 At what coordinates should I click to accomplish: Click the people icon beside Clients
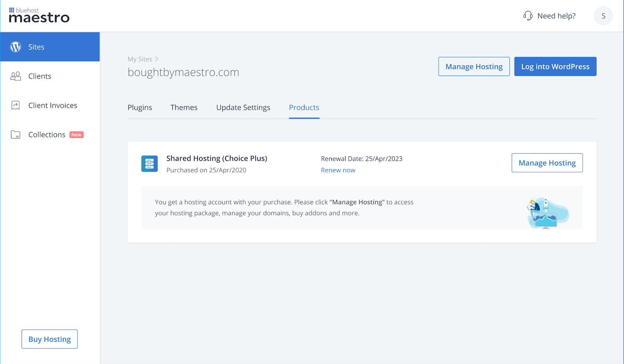tap(16, 76)
